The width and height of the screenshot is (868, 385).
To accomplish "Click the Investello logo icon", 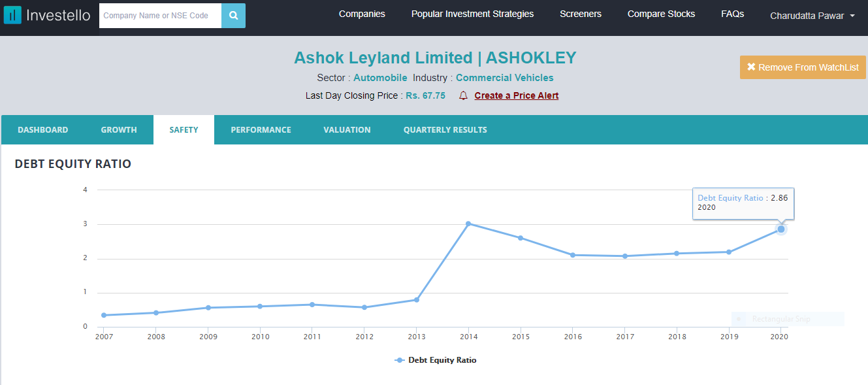I will (12, 15).
